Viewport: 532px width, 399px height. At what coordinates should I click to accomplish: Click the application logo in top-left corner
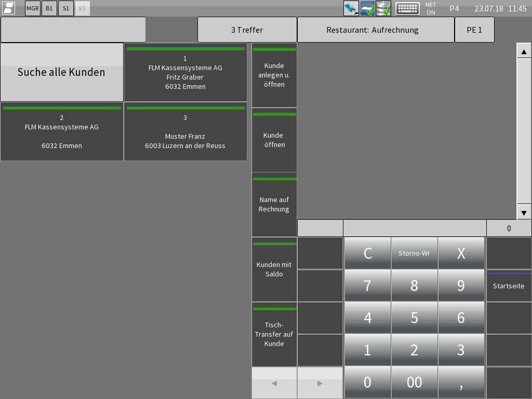pos(8,8)
